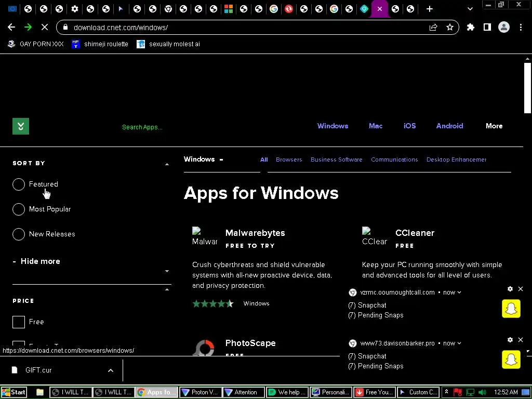
Task: Open the Personali... taskbar window
Action: click(x=331, y=392)
